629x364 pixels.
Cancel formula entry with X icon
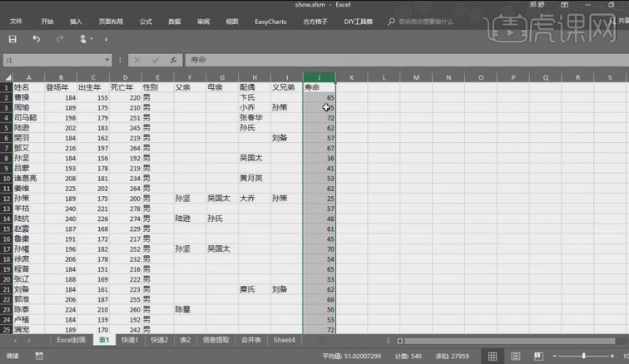[x=137, y=60]
